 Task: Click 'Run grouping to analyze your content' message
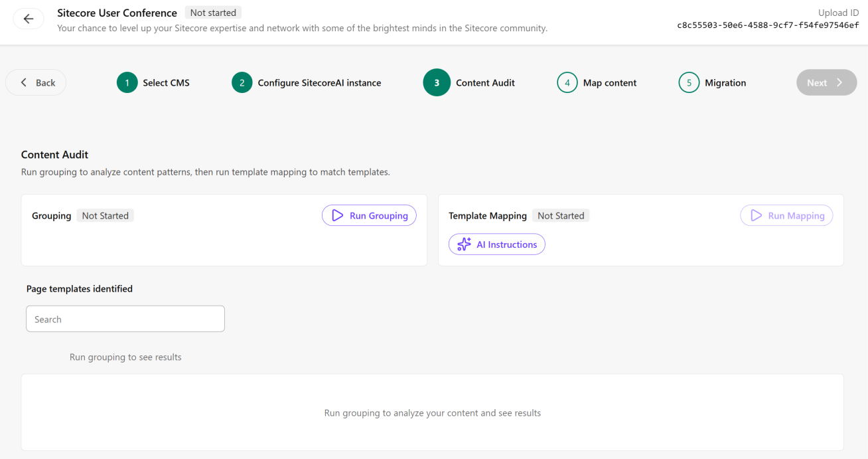click(x=433, y=413)
